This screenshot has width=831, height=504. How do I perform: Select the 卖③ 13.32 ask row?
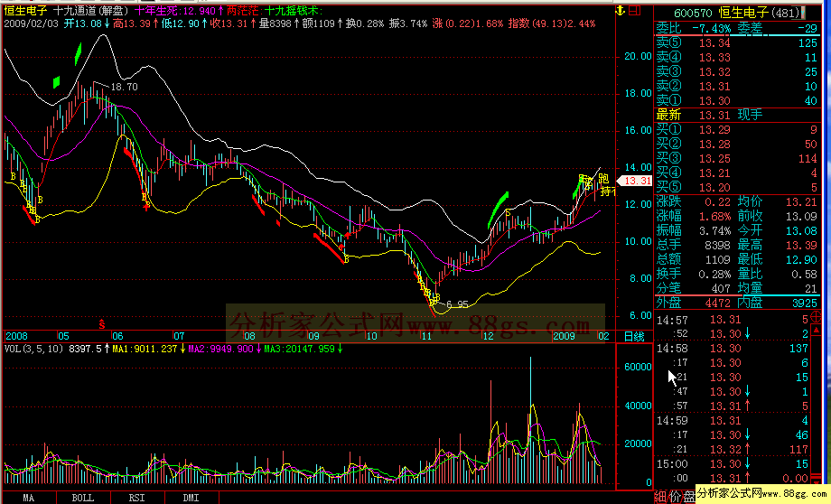click(x=737, y=71)
